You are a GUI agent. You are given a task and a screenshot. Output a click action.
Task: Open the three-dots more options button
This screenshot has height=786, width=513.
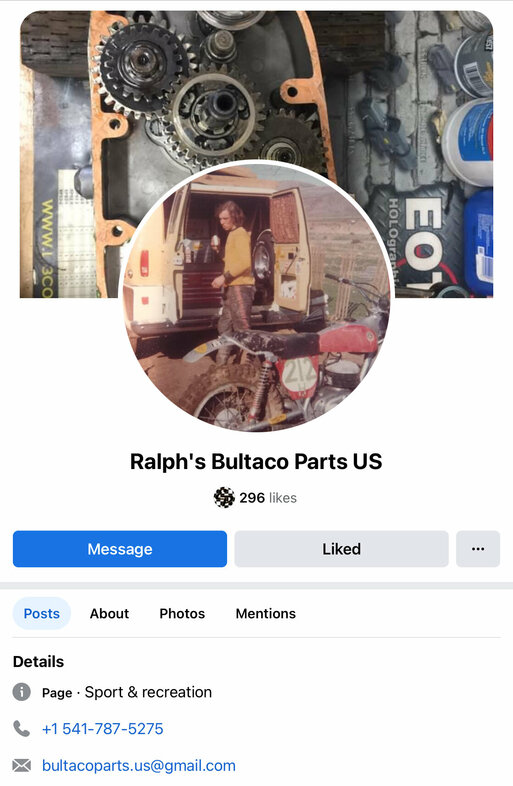coord(478,549)
